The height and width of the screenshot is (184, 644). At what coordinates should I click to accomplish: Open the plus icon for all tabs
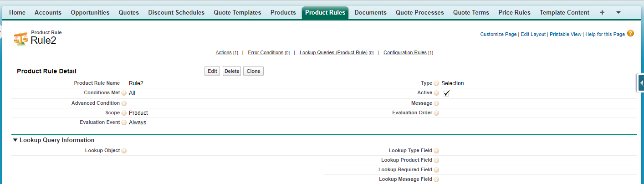pyautogui.click(x=602, y=13)
